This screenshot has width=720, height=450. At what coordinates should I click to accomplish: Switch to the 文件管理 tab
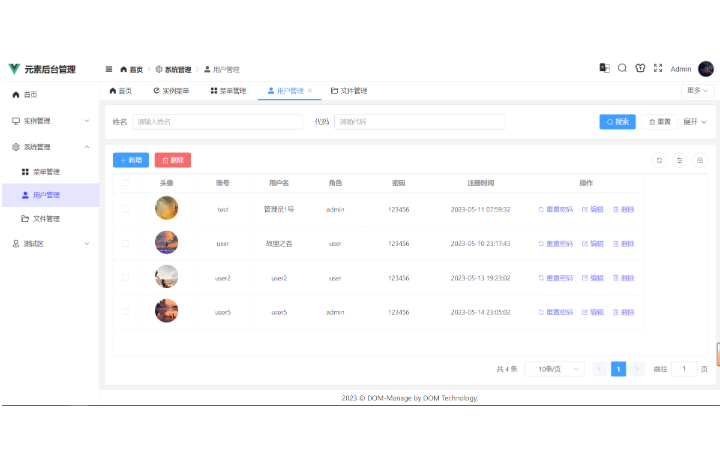tap(349, 91)
